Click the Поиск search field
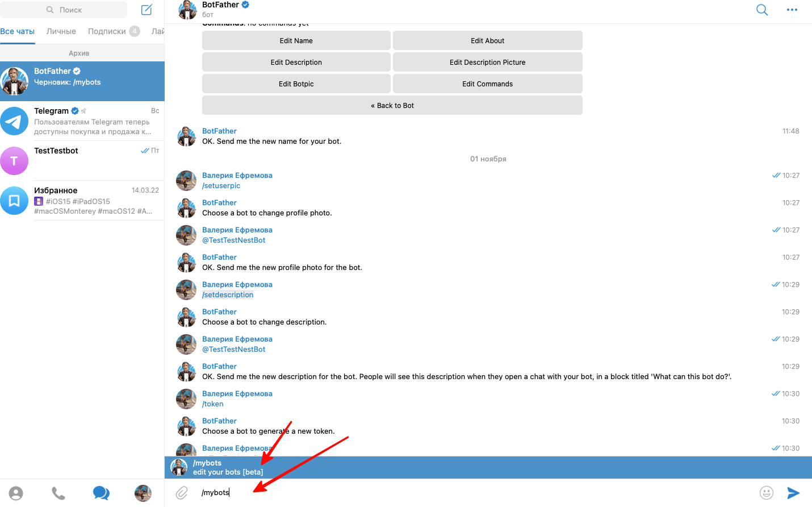The image size is (812, 507). tap(71, 10)
